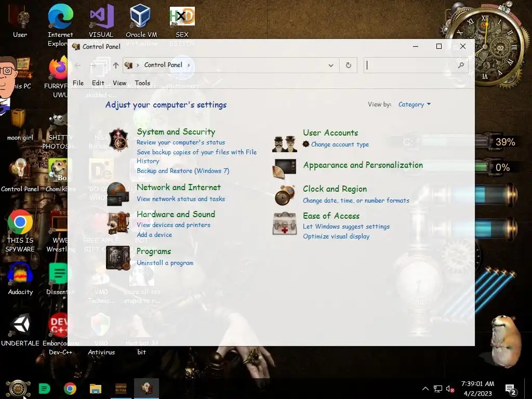
Task: Open the File menu
Action: pos(78,83)
